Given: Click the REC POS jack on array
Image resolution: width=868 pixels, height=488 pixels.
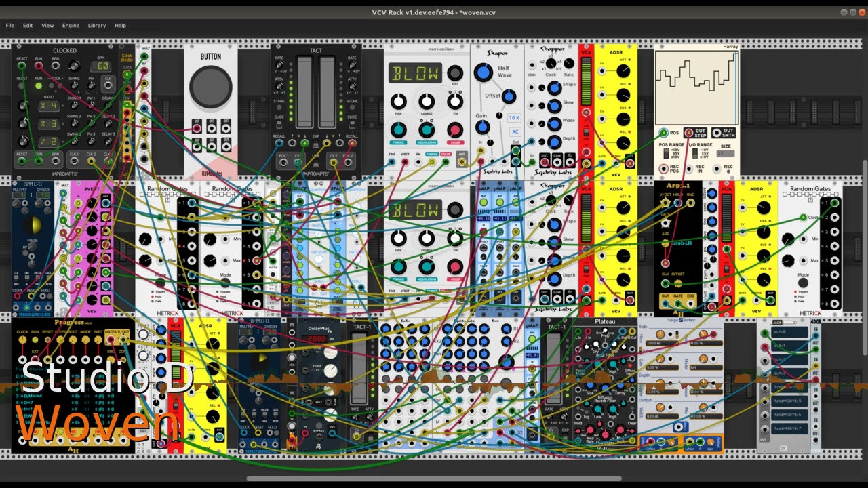Looking at the screenshot, I should 665,167.
